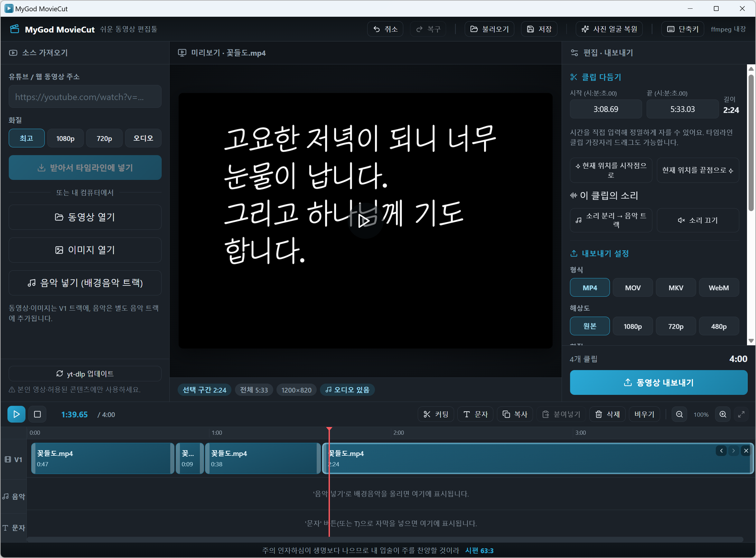Fit timeline with expand icon
Image resolution: width=756 pixels, height=558 pixels.
pos(741,414)
